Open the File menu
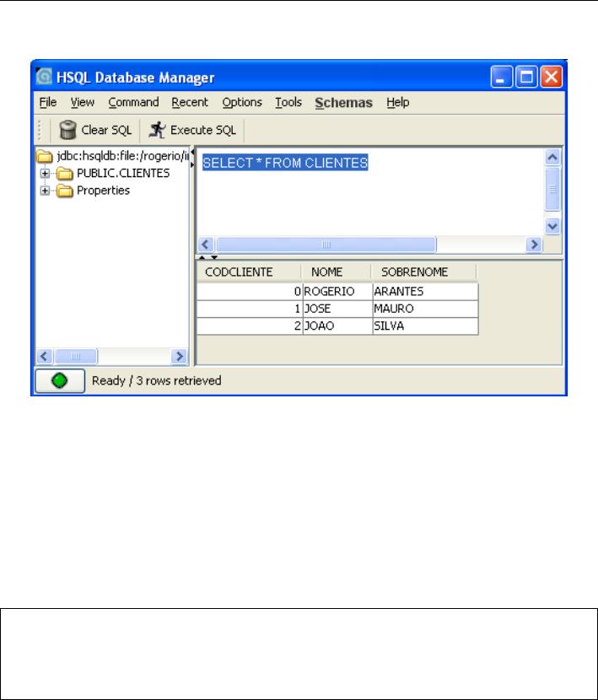This screenshot has height=700, width=598. coord(46,103)
